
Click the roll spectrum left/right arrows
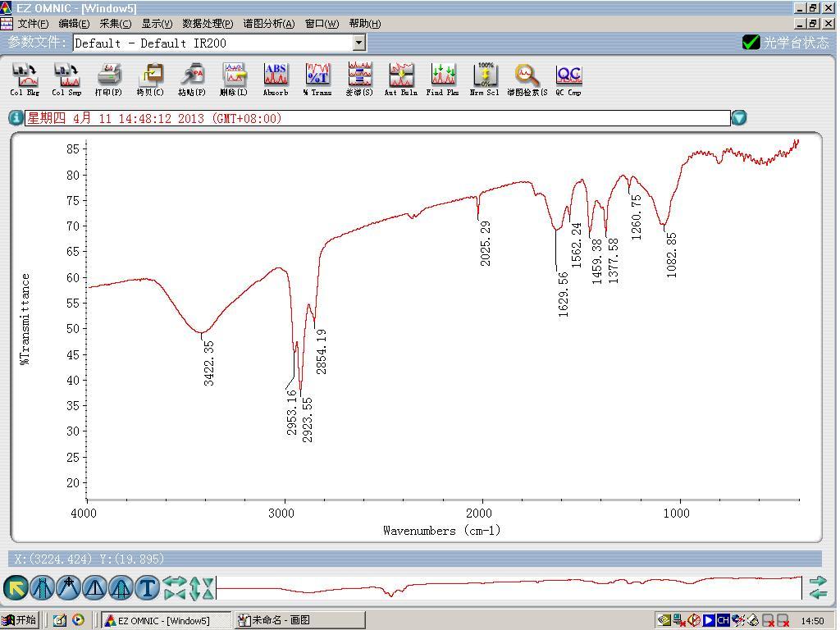point(818,587)
